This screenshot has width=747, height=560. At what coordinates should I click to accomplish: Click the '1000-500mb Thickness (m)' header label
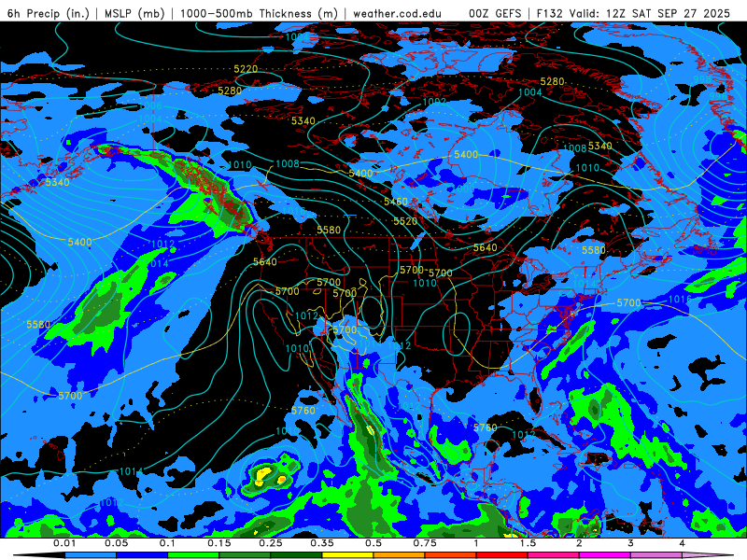coord(259,13)
